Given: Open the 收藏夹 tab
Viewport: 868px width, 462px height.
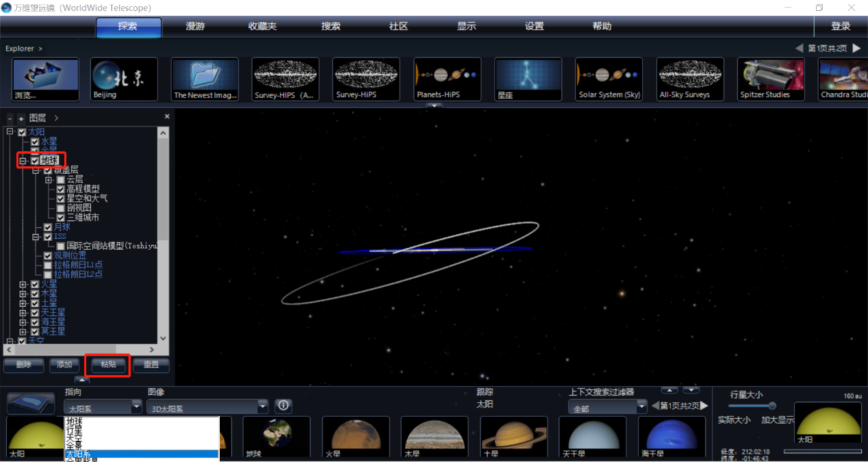Looking at the screenshot, I should [263, 27].
